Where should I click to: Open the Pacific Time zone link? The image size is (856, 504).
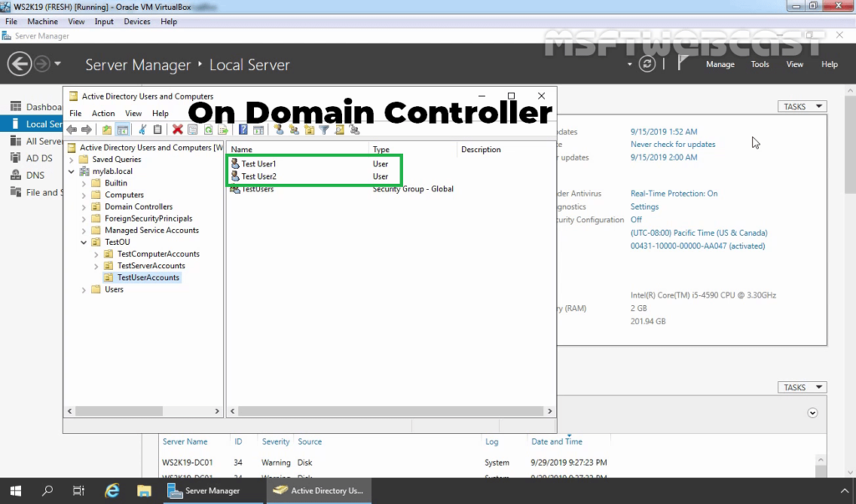(x=699, y=233)
